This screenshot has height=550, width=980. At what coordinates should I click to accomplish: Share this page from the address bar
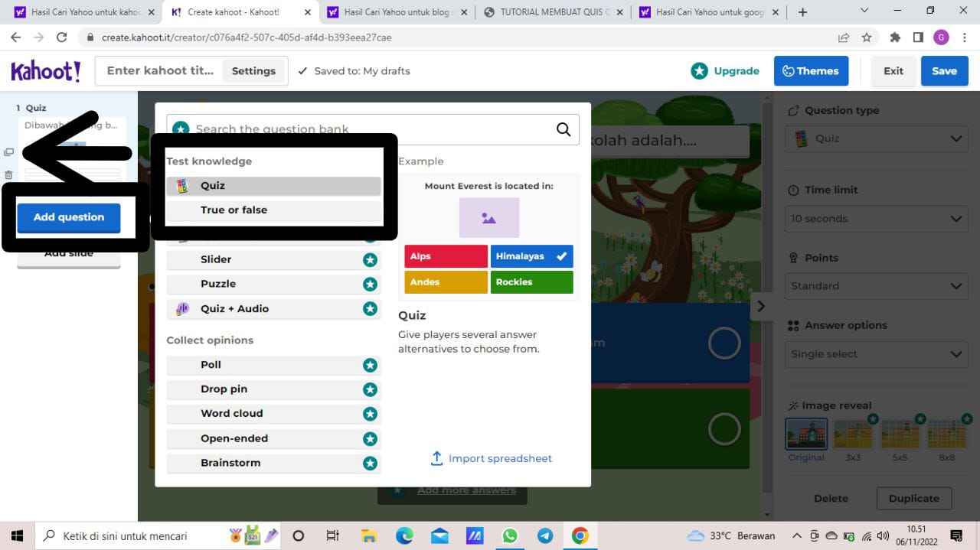[844, 37]
